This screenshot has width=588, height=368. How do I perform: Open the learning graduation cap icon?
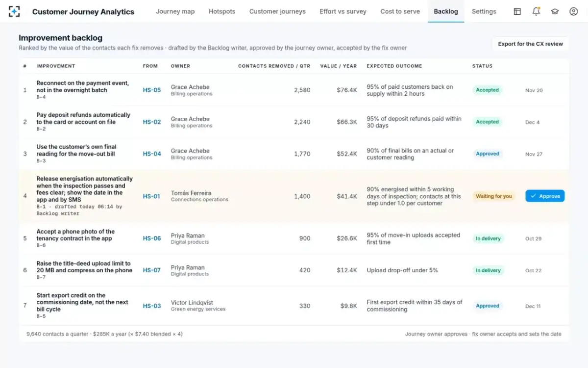555,11
